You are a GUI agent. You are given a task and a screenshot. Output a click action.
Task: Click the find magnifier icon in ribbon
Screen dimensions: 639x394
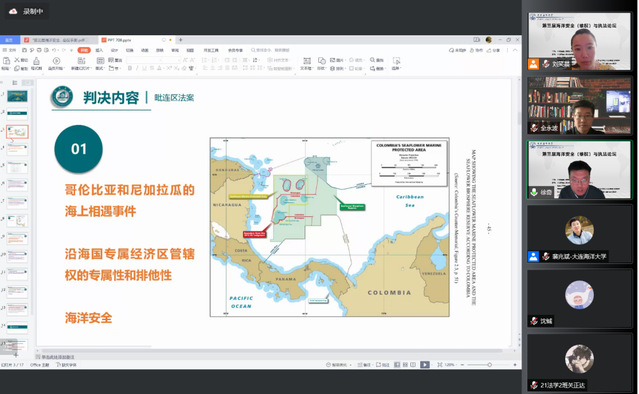pos(372,59)
